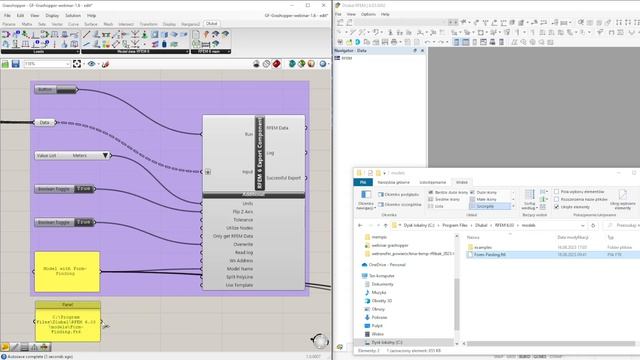Viewport: 640px width, 360px height.
Task: Expand the Model data RFEM 6 group dropdown
Action: click(187, 52)
